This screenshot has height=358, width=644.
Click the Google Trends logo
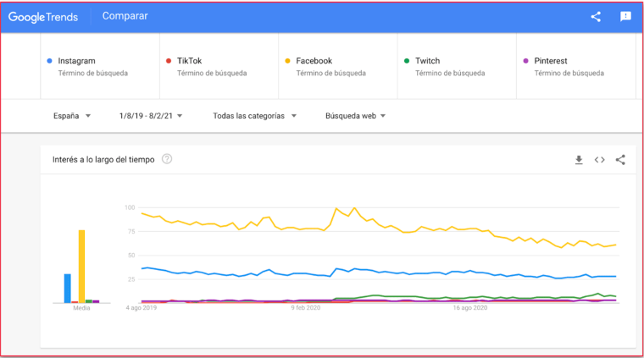(x=44, y=16)
